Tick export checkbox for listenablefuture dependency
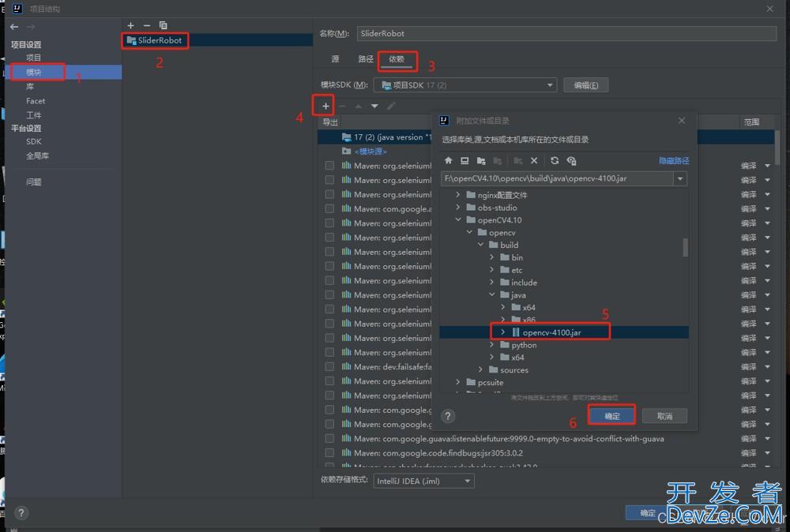The width and height of the screenshot is (790, 532). [x=329, y=438]
